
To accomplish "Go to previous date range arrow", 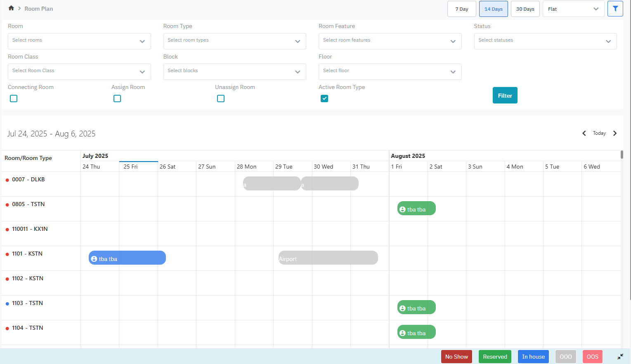I will 584,133.
